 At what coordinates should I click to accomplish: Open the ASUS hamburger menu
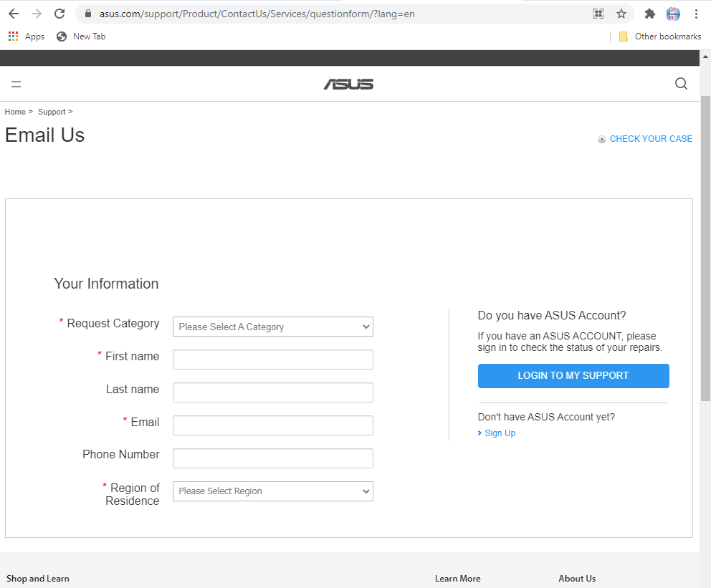[x=16, y=84]
